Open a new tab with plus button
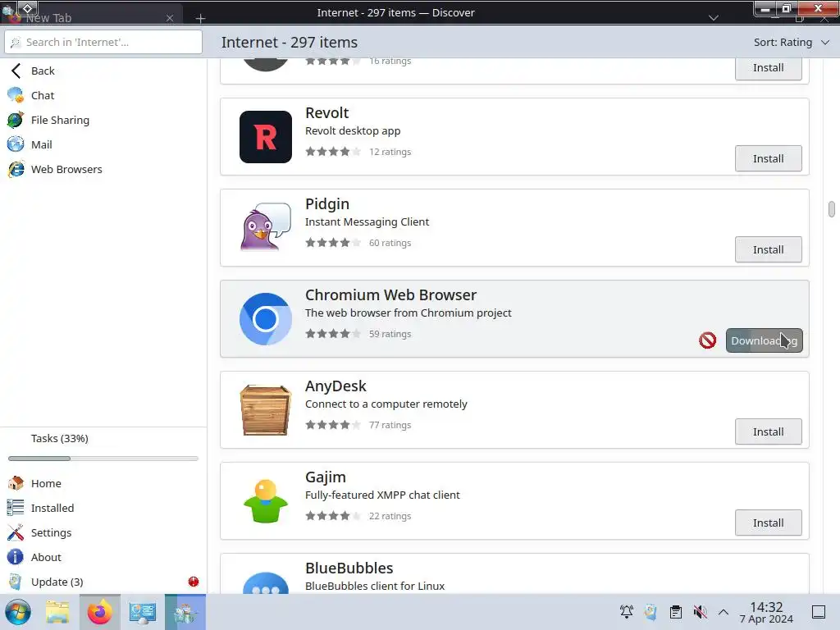 point(200,18)
